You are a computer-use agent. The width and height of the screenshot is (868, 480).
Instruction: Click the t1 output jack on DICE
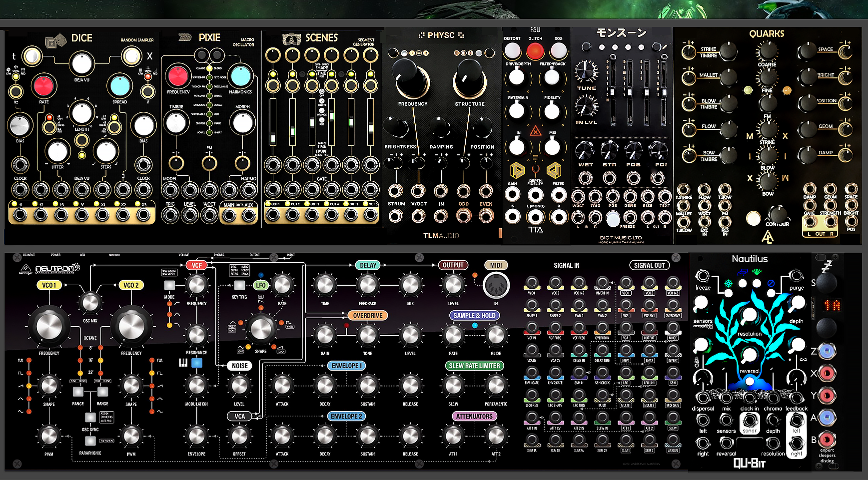20,215
